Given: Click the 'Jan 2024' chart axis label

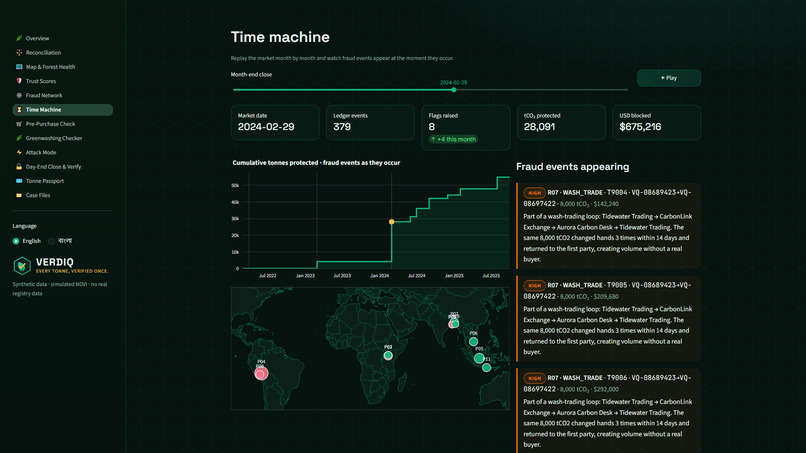Looking at the screenshot, I should (x=379, y=276).
